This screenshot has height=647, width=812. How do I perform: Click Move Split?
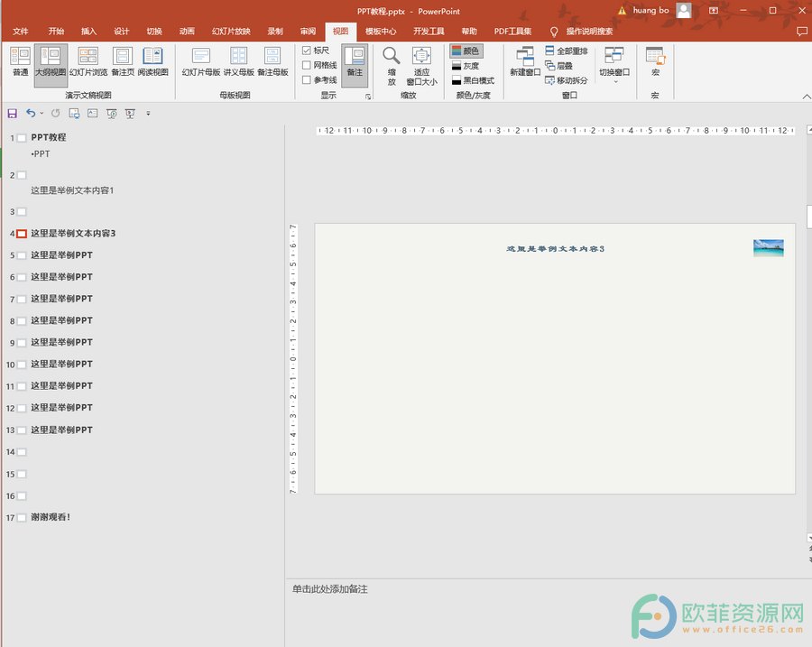567,80
